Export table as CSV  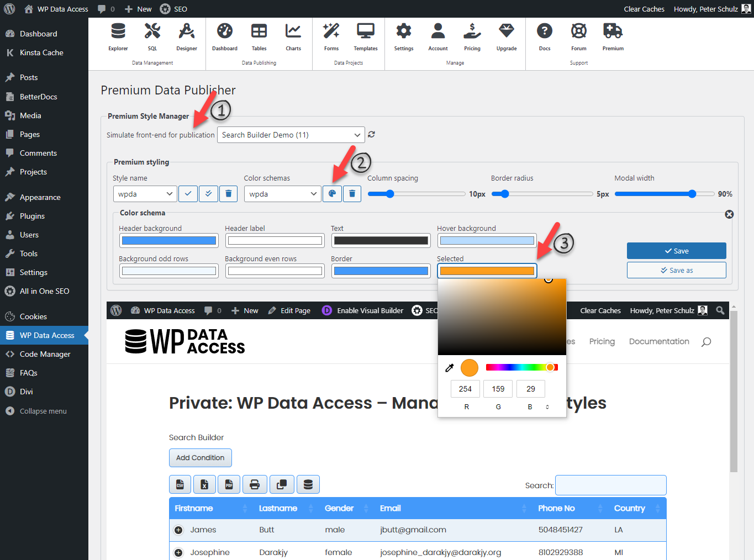tap(180, 484)
